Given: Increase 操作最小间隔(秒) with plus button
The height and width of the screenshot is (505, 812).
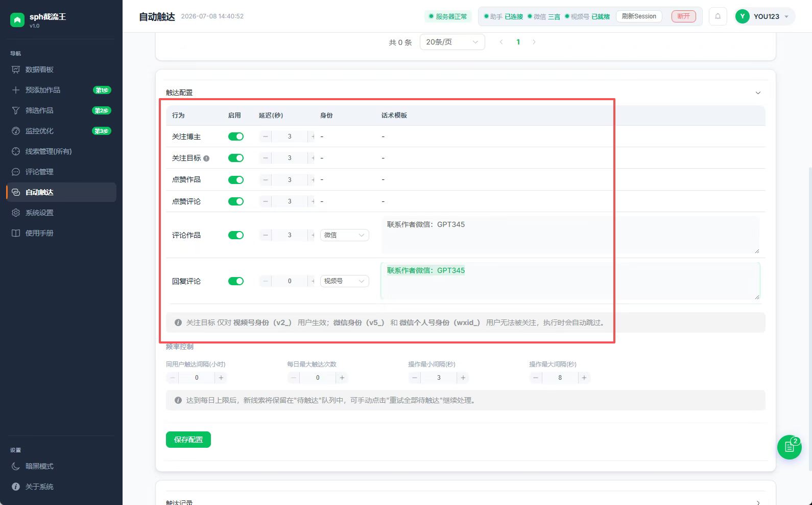Looking at the screenshot, I should (x=463, y=378).
